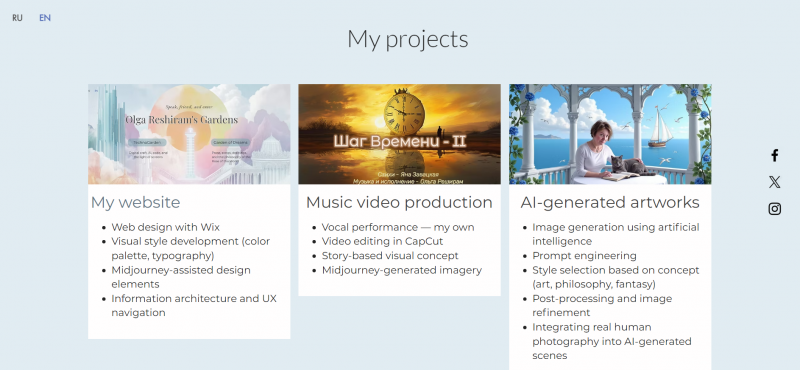Viewport: 800px width, 370px height.
Task: Click the My projects page title
Action: [x=408, y=39]
